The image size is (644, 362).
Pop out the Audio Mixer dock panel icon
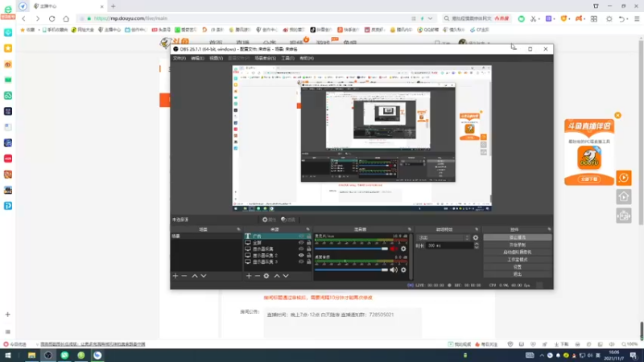click(409, 229)
